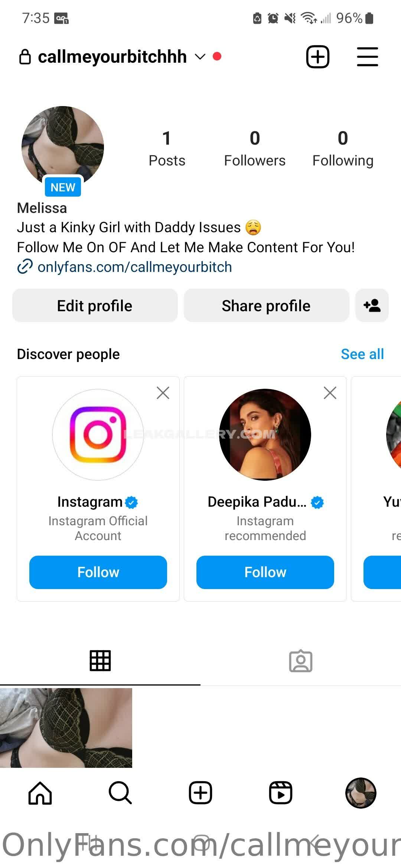Open profile avatar in bottom navigation
401x868 pixels.
[x=361, y=793]
